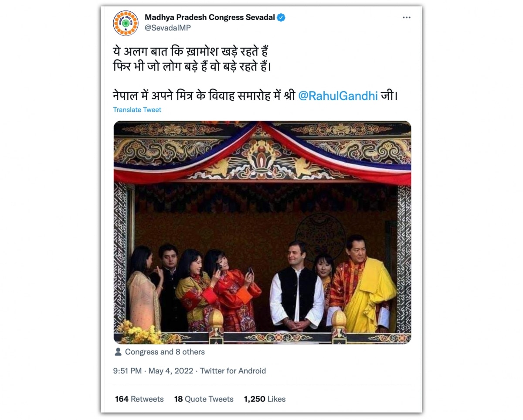Show tagged accounts "Congress and 8 others"

click(x=165, y=352)
